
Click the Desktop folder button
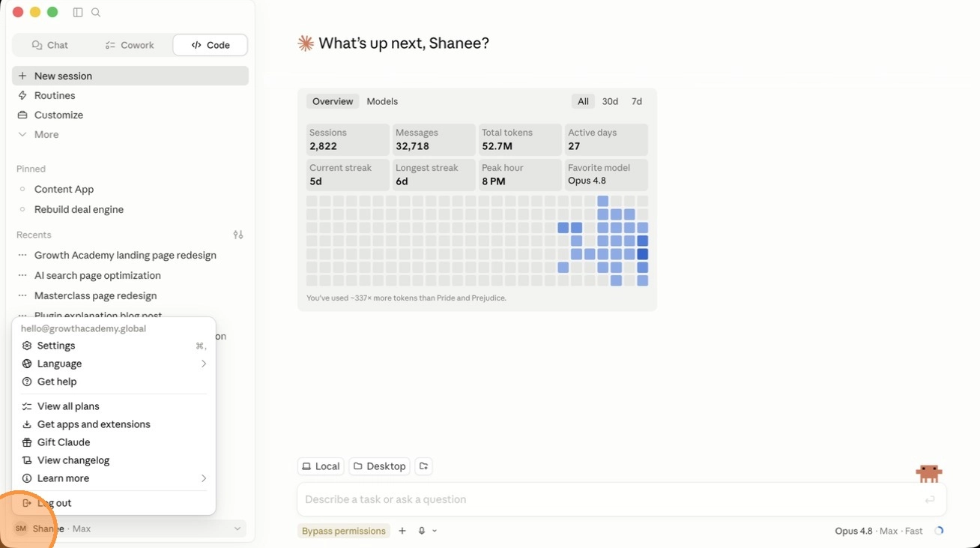(379, 466)
